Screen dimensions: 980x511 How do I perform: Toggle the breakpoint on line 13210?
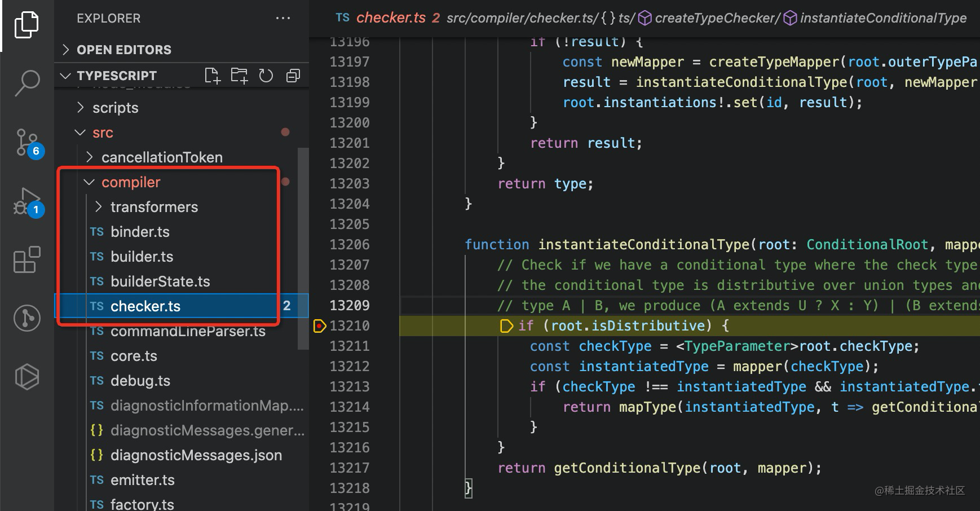(319, 326)
